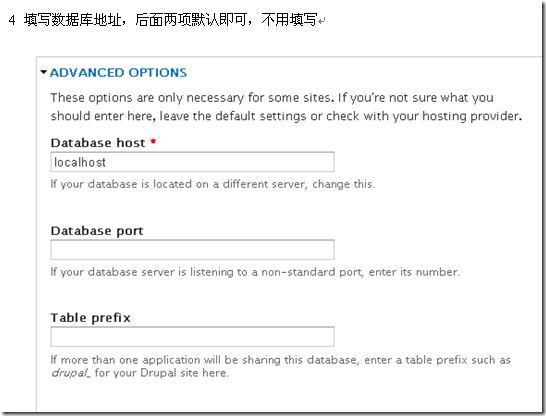Click the table prefix sharing description text
This screenshot has width=546, height=416.
click(281, 366)
